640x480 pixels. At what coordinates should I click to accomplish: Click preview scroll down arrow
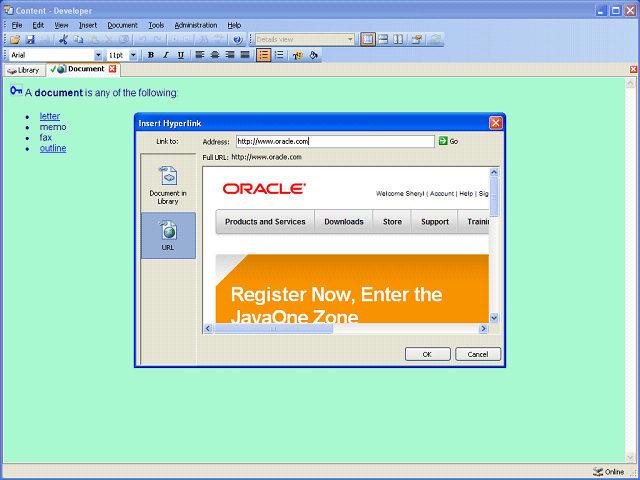pyautogui.click(x=494, y=318)
